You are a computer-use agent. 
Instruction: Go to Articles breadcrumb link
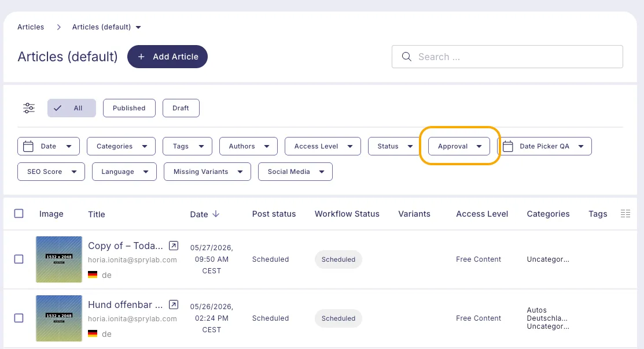[x=31, y=27]
